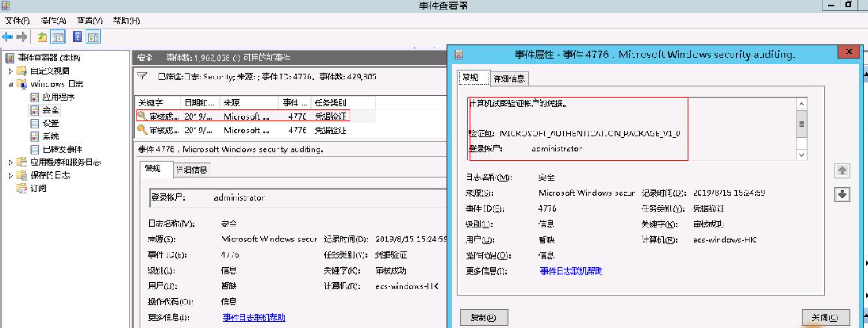
Task: Select 应用程序和服务日志 in the tree
Action: pyautogui.click(x=66, y=162)
